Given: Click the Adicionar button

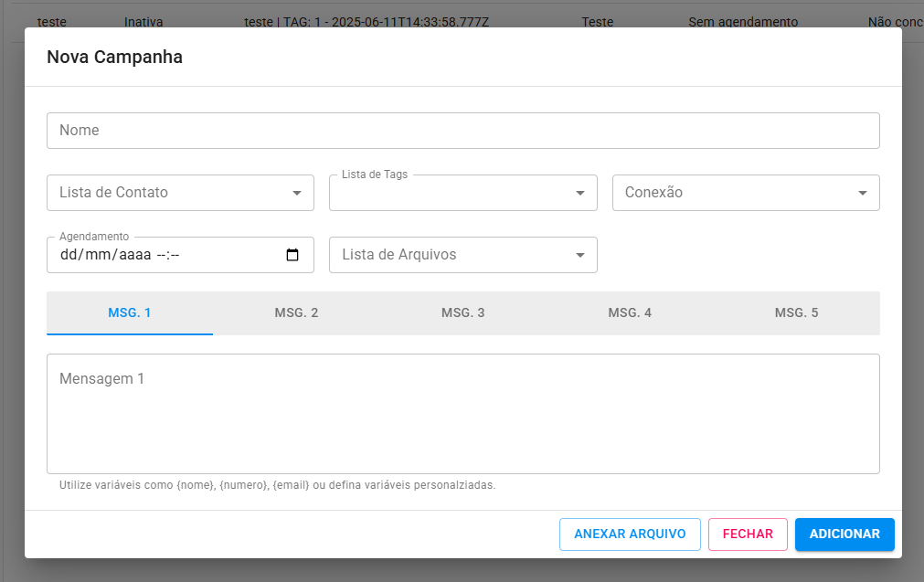Looking at the screenshot, I should tap(844, 534).
